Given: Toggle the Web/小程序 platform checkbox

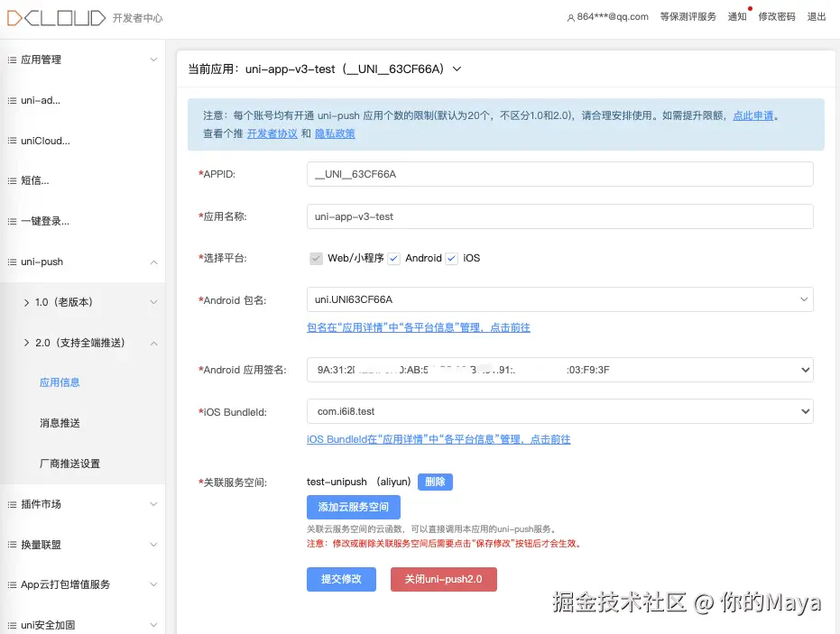Looking at the screenshot, I should coord(316,259).
